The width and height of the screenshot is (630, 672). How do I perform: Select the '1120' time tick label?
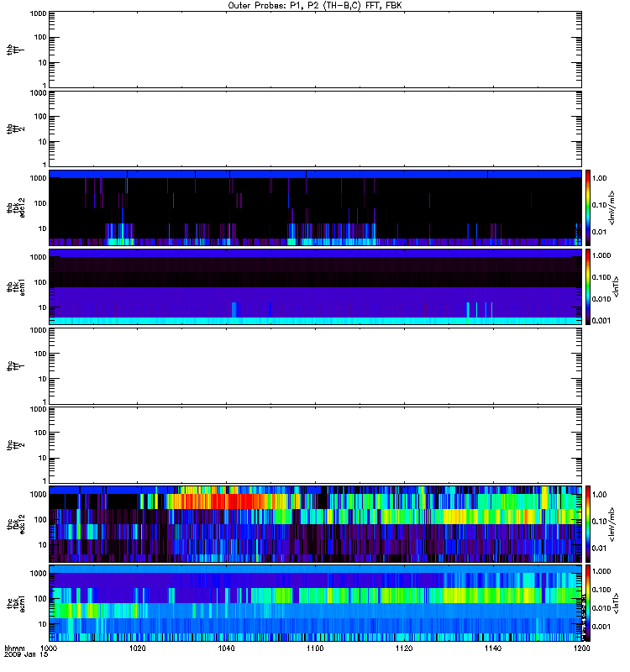[404, 648]
